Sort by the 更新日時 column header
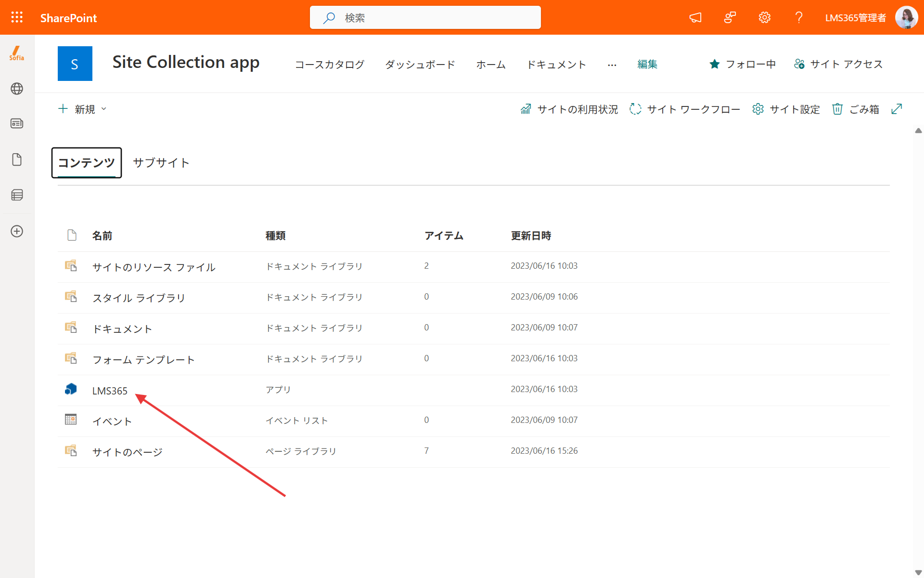The width and height of the screenshot is (924, 578). (531, 236)
